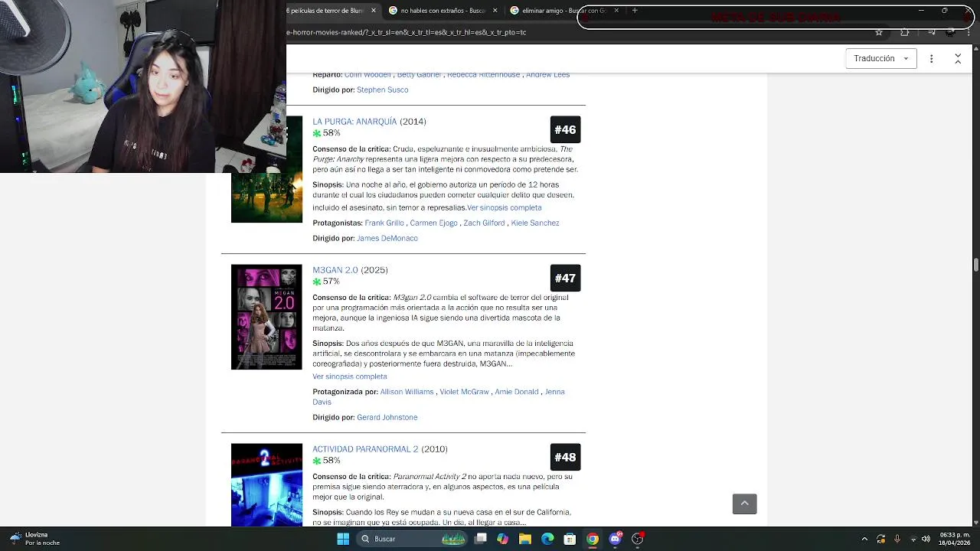Open Violet McGraw actor link
The height and width of the screenshot is (551, 980).
click(x=464, y=392)
